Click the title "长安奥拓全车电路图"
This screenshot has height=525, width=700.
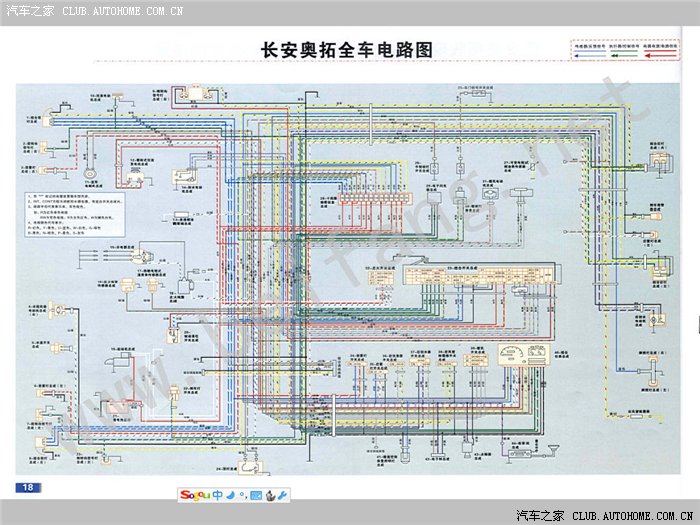point(347,50)
